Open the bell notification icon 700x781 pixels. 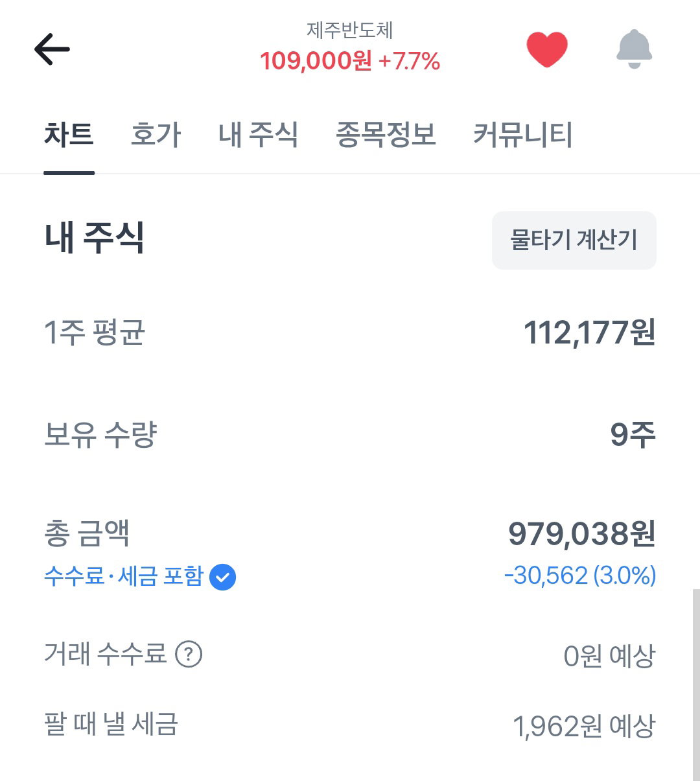click(634, 49)
